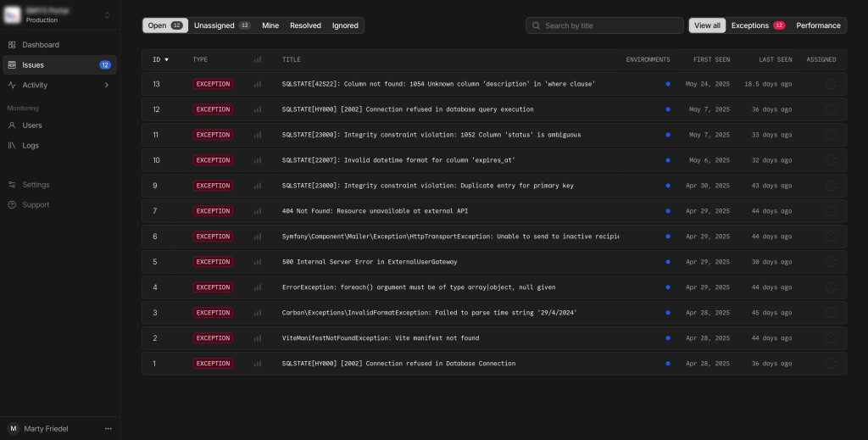Image resolution: width=868 pixels, height=440 pixels.
Task: Open the HttpTransportException mailer issue
Action: [x=450, y=237]
